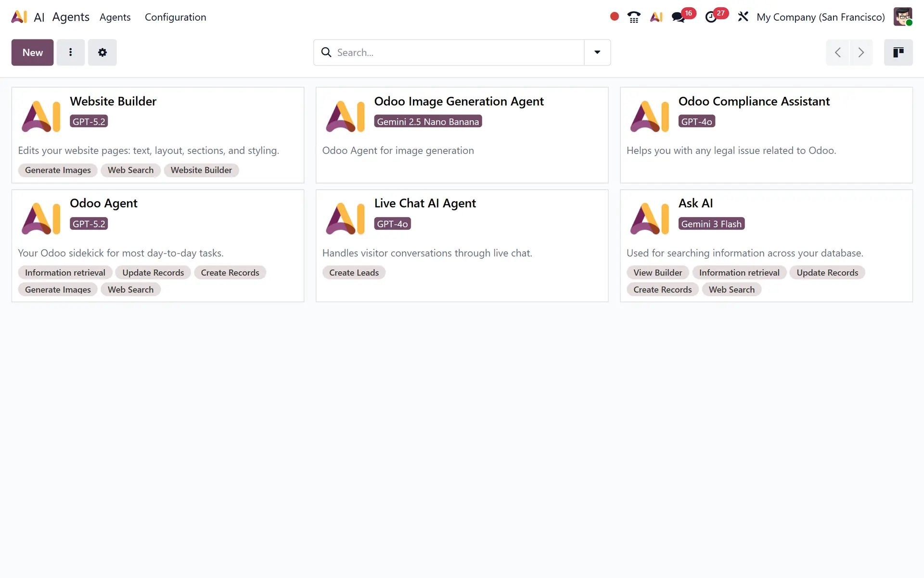
Task: Click the Gemini 3 Flash badge
Action: coord(711,223)
